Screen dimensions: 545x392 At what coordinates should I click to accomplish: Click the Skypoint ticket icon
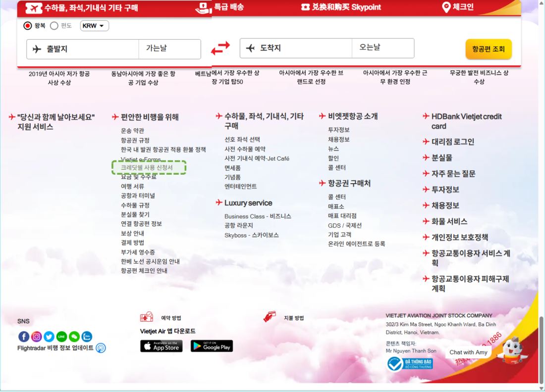(305, 7)
